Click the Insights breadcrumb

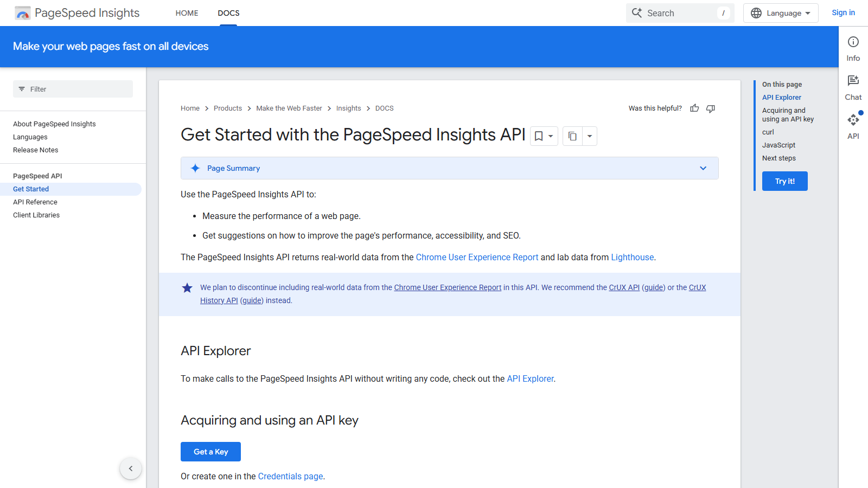(348, 108)
